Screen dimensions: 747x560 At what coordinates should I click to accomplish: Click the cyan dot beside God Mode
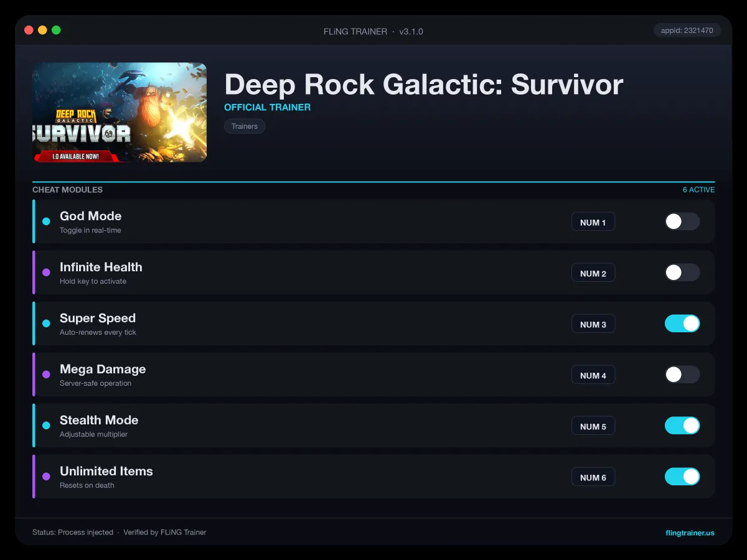coord(46,222)
